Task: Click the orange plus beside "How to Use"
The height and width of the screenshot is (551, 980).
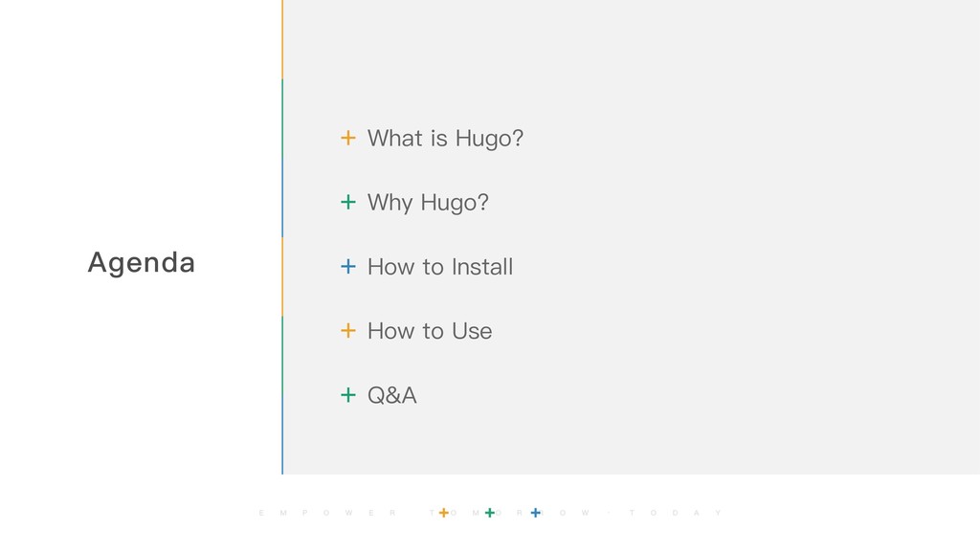Action: 348,330
